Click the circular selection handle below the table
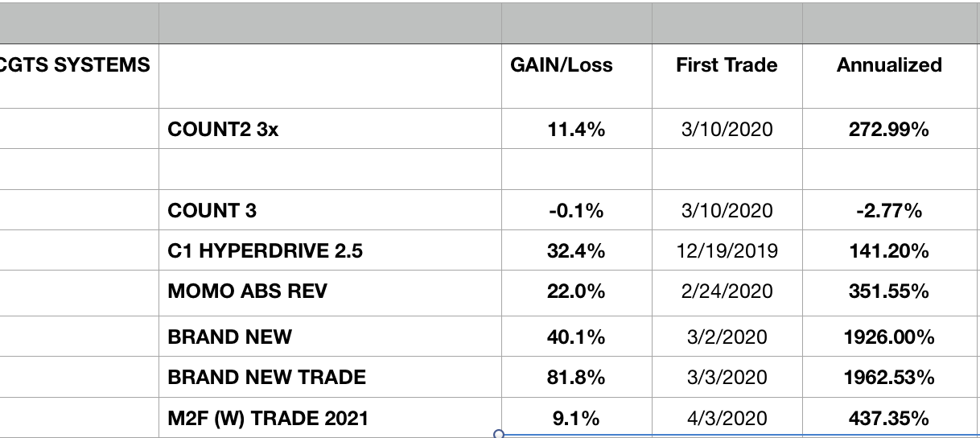The height and width of the screenshot is (438, 980). (498, 434)
